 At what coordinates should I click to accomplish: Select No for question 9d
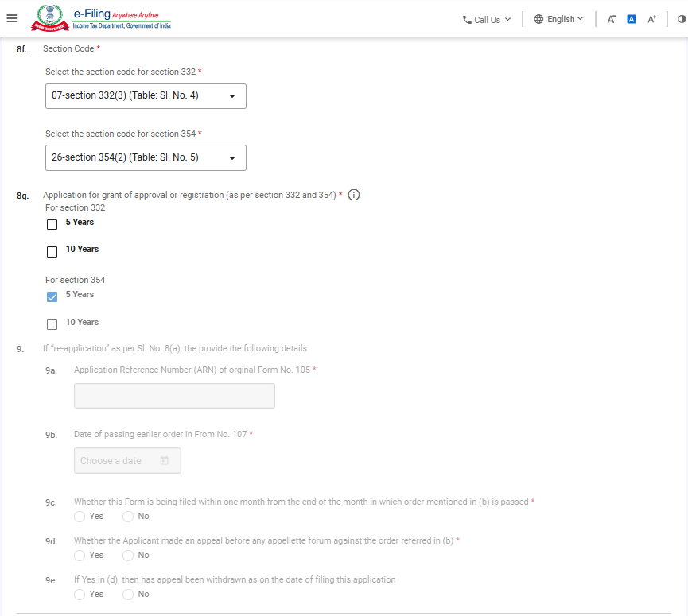tap(128, 556)
